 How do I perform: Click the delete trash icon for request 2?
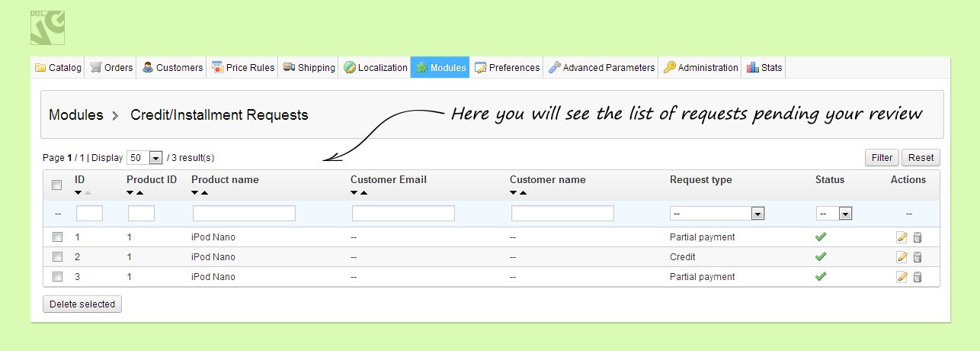pos(918,257)
